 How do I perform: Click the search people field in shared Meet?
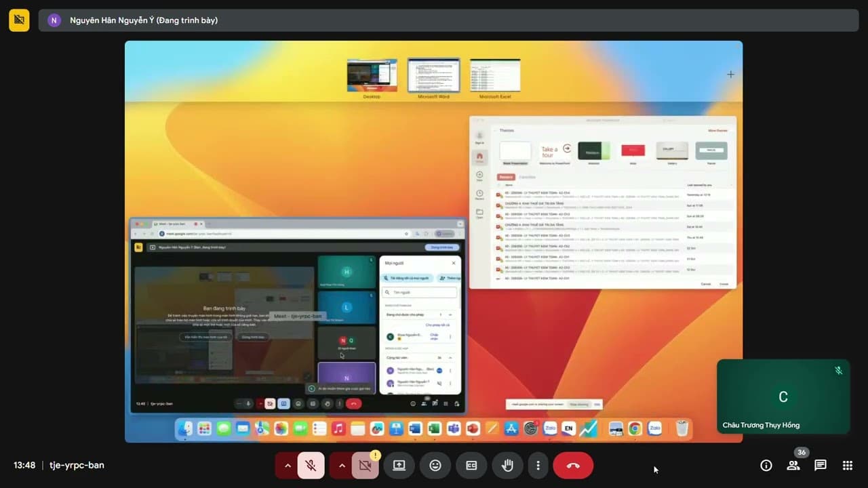click(420, 293)
